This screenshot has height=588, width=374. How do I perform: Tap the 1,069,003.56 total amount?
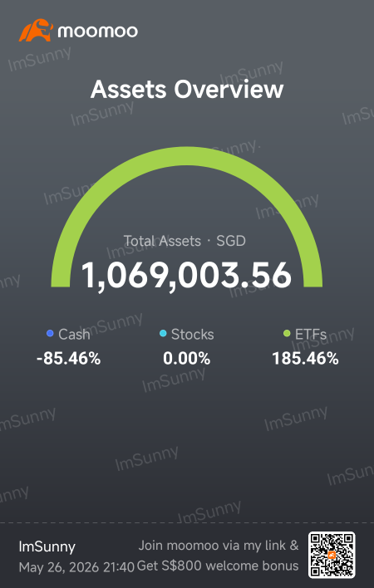tap(186, 275)
